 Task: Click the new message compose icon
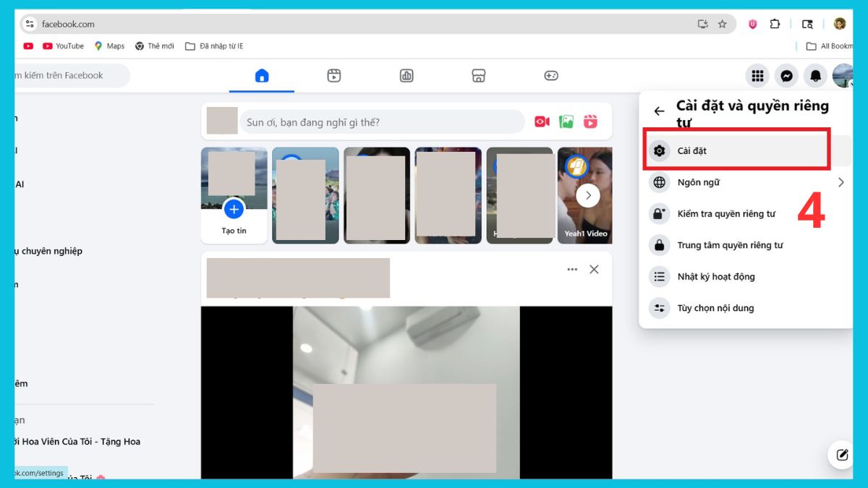point(842,455)
